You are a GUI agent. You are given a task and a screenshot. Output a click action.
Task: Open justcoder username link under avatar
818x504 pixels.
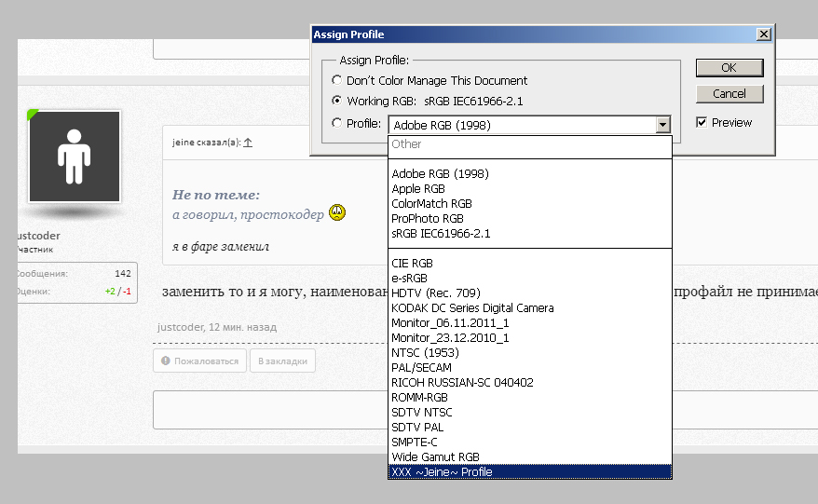[38, 236]
